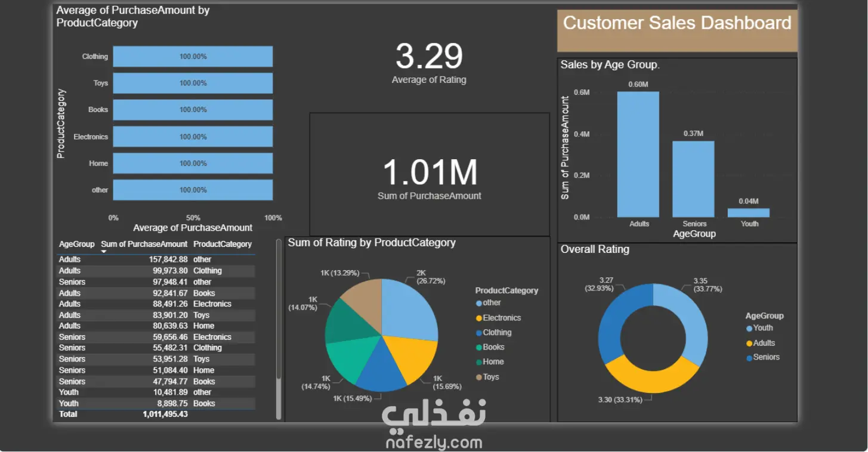Select the table value 55,482.31
The height and width of the screenshot is (452, 868).
(x=170, y=348)
